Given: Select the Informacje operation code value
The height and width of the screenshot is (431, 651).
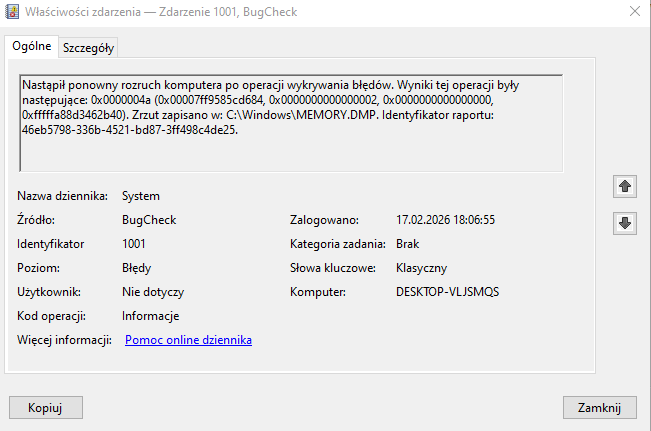Looking at the screenshot, I should (x=150, y=316).
